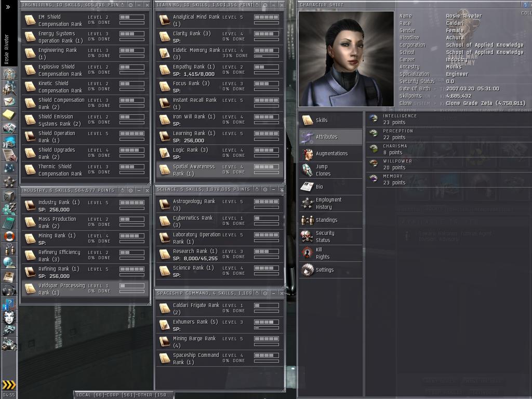532x399 pixels.
Task: Click the Veldspar Processing level indicator
Action: (132, 286)
